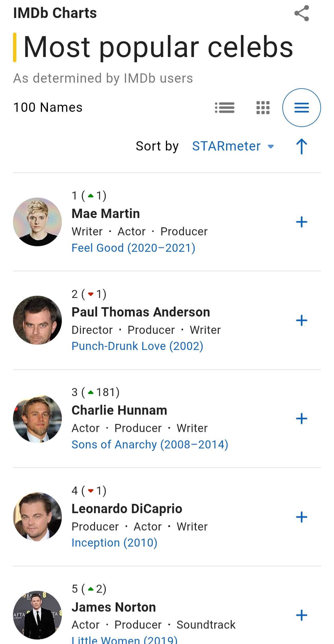Open Sons of Anarchy title link

[150, 445]
